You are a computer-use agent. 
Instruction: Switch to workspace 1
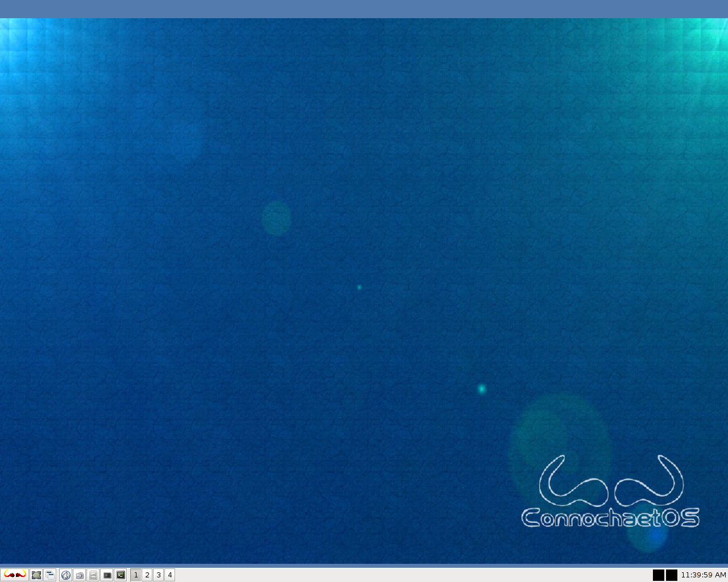point(136,575)
